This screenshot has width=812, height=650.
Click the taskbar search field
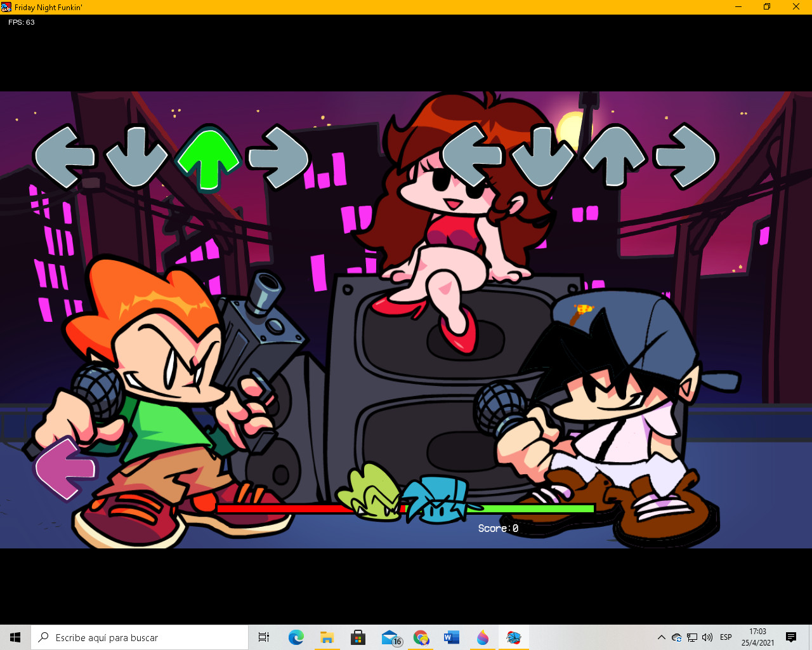coord(140,637)
